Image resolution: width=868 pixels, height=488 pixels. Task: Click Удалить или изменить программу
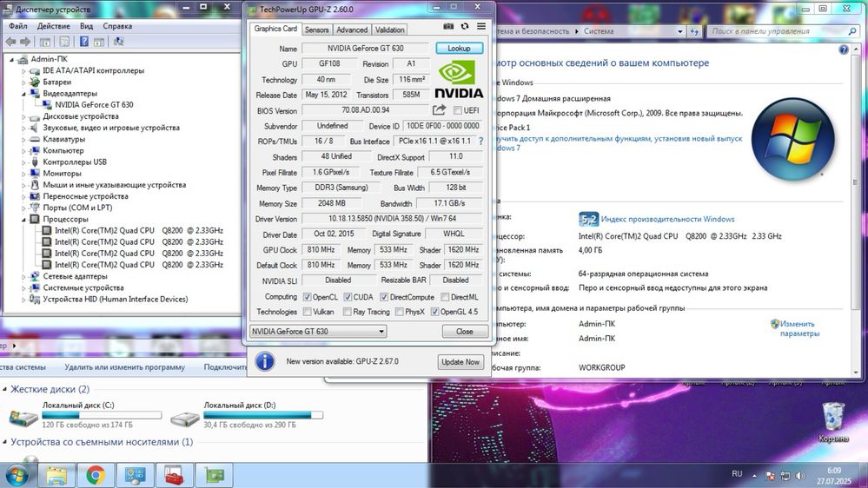[x=124, y=366]
